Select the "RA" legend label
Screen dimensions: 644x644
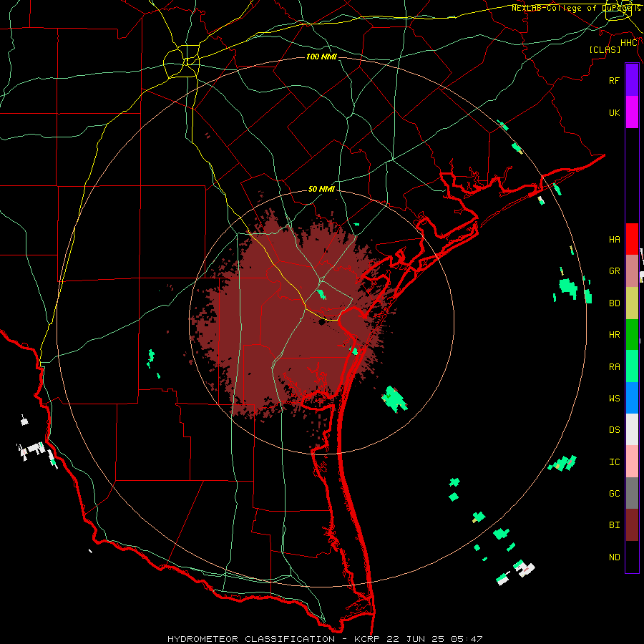[614, 367]
